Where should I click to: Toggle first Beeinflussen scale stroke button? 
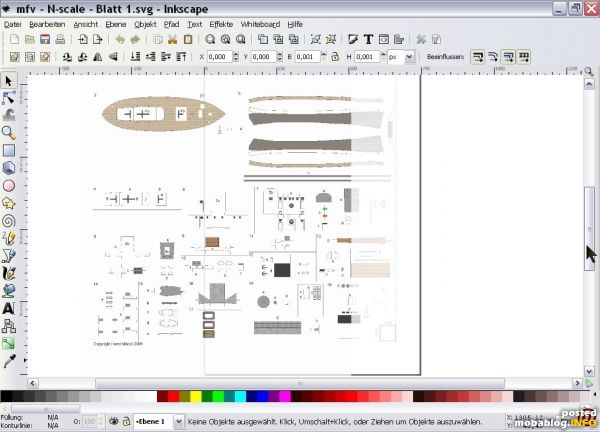tap(478, 57)
